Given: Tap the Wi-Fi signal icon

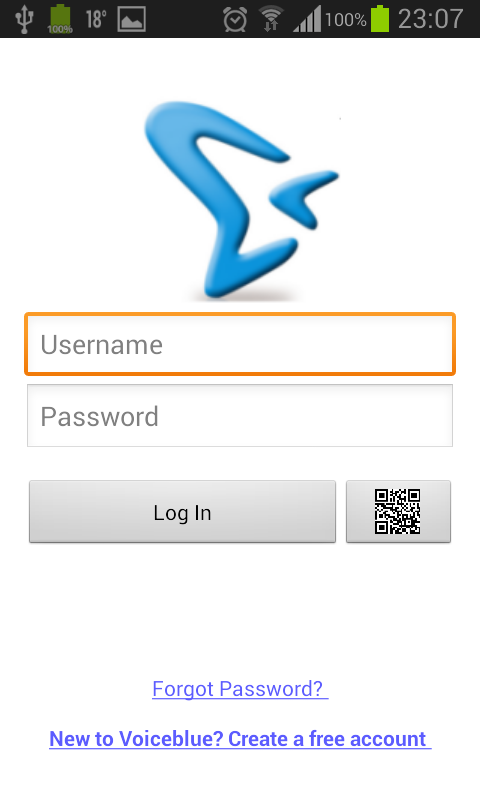Looking at the screenshot, I should click(x=271, y=19).
